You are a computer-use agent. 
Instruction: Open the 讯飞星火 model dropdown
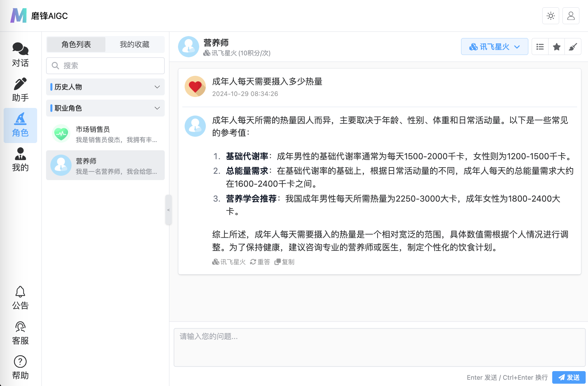(494, 47)
